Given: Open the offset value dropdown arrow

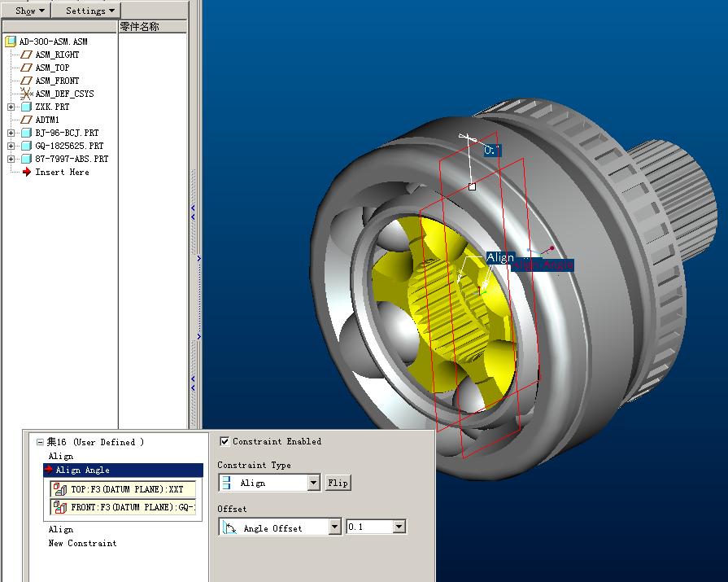Looking at the screenshot, I should pyautogui.click(x=399, y=527).
